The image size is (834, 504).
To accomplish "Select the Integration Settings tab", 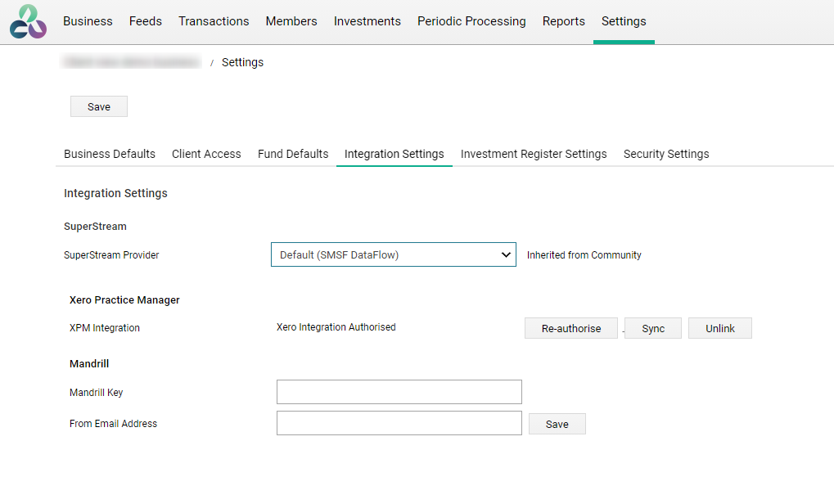I will pyautogui.click(x=394, y=154).
